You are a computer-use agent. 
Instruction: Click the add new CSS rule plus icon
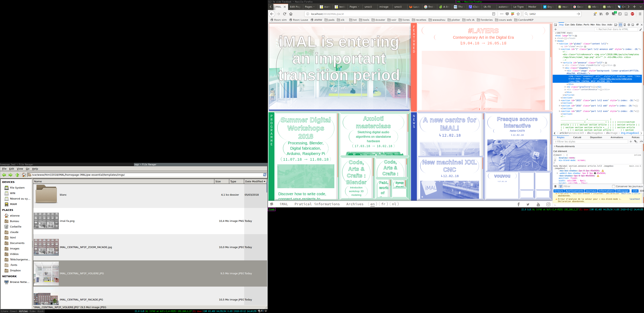click(631, 141)
